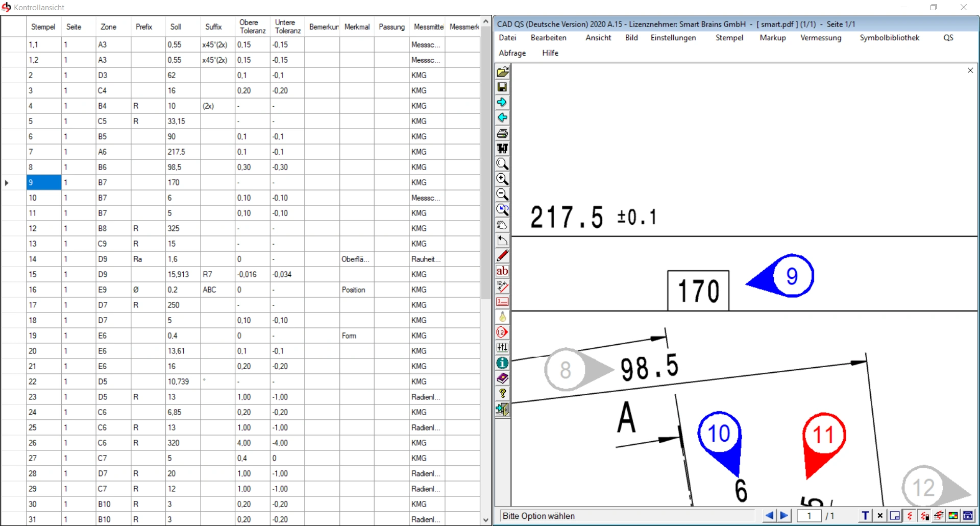
Task: Save using the floppy disk icon
Action: [x=502, y=87]
